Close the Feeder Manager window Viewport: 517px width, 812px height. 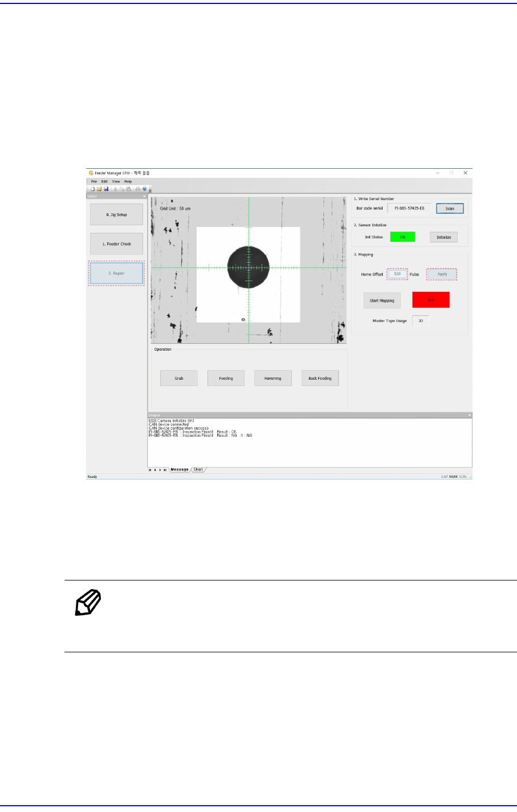pyautogui.click(x=466, y=173)
